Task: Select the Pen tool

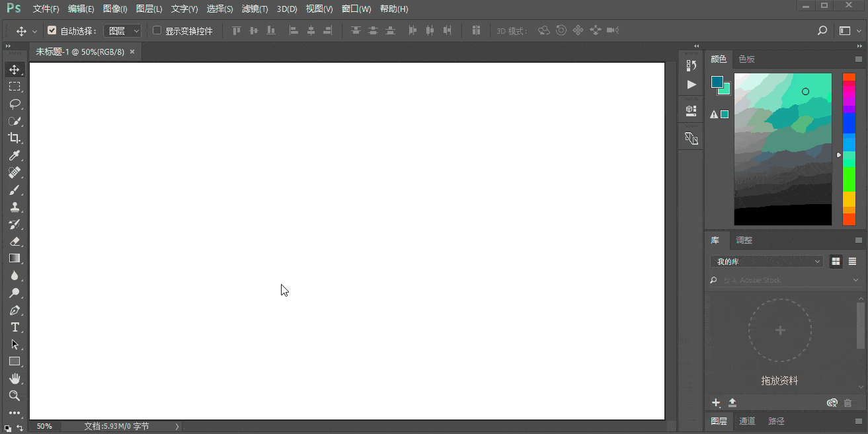Action: pos(15,310)
